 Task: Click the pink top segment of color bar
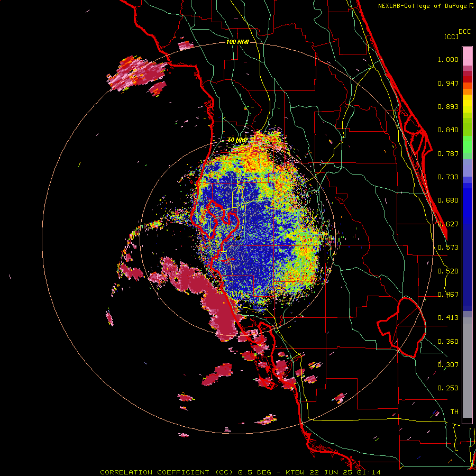(467, 56)
